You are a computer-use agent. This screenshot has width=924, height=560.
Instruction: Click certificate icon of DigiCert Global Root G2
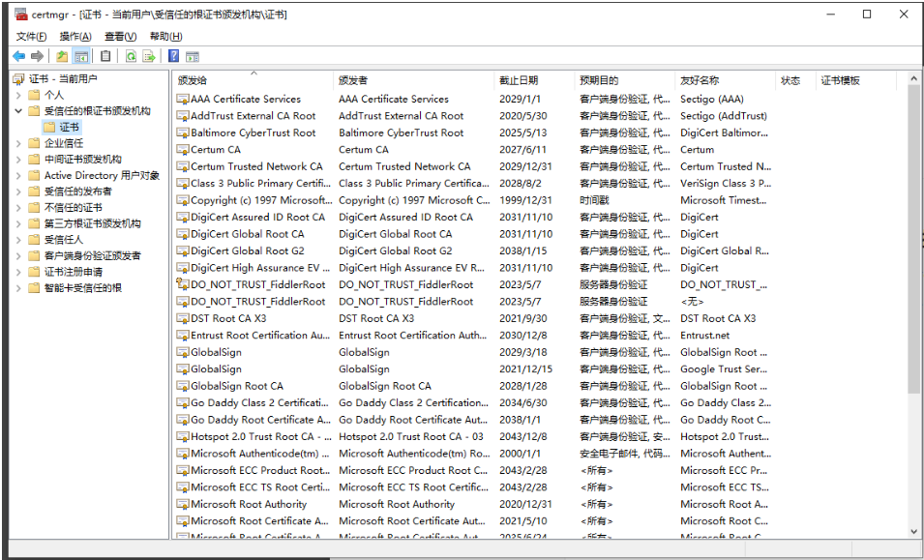tap(183, 251)
